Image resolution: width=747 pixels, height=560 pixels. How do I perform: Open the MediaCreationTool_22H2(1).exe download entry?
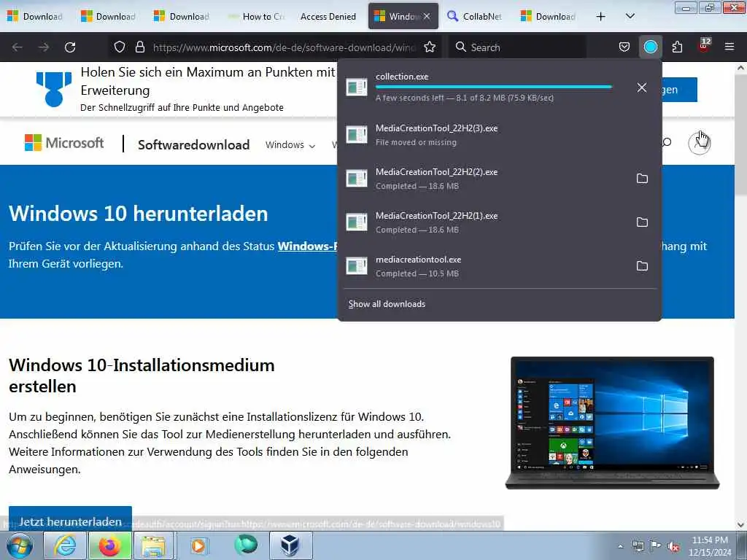pyautogui.click(x=485, y=222)
